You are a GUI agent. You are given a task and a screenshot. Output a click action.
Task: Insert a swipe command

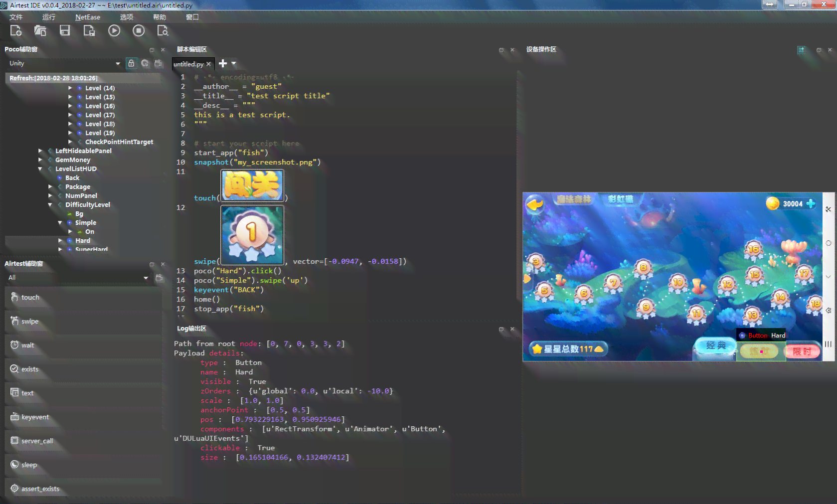(x=84, y=322)
